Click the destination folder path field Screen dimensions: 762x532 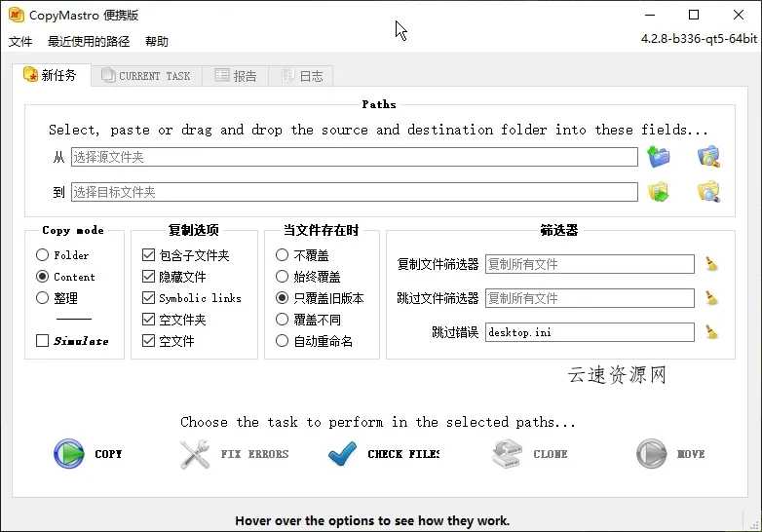pos(355,192)
